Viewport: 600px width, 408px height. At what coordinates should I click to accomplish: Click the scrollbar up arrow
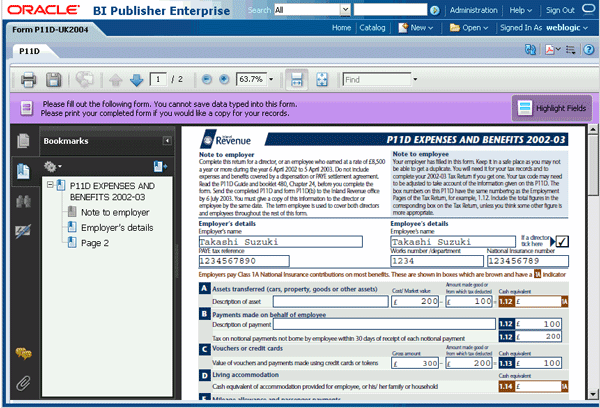click(x=593, y=129)
